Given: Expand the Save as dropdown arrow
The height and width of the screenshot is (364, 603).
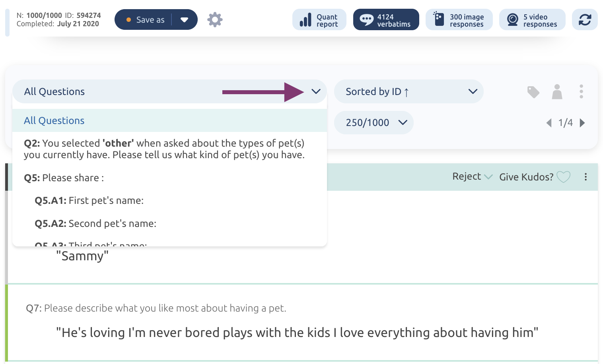Looking at the screenshot, I should [x=184, y=19].
